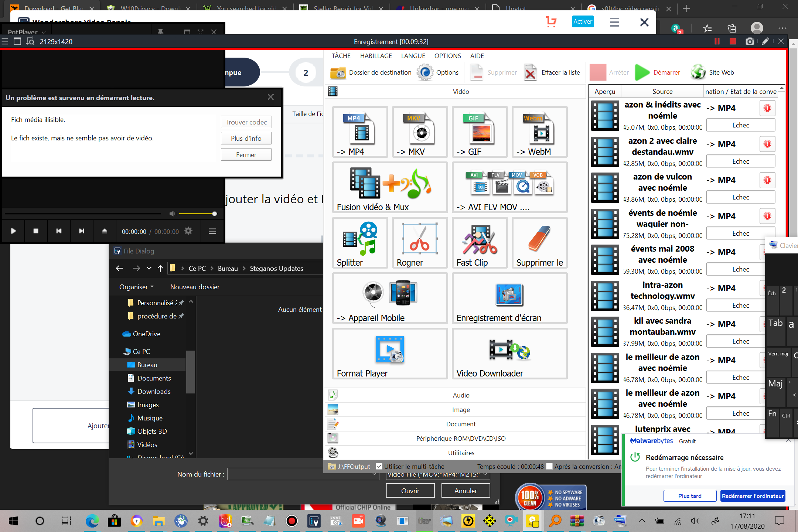Image resolution: width=798 pixels, height=532 pixels.
Task: Click the pencil draw icon on recording bar
Action: (x=765, y=41)
